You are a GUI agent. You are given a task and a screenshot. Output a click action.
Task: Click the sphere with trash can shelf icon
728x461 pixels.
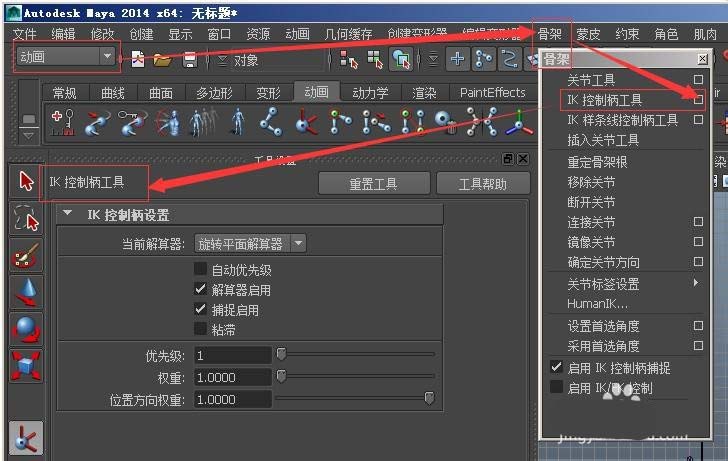[x=446, y=123]
